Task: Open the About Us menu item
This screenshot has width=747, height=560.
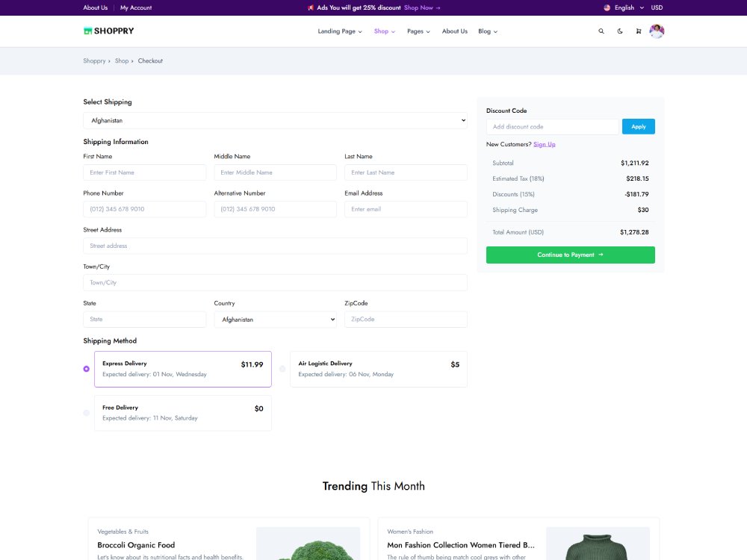Action: point(454,31)
